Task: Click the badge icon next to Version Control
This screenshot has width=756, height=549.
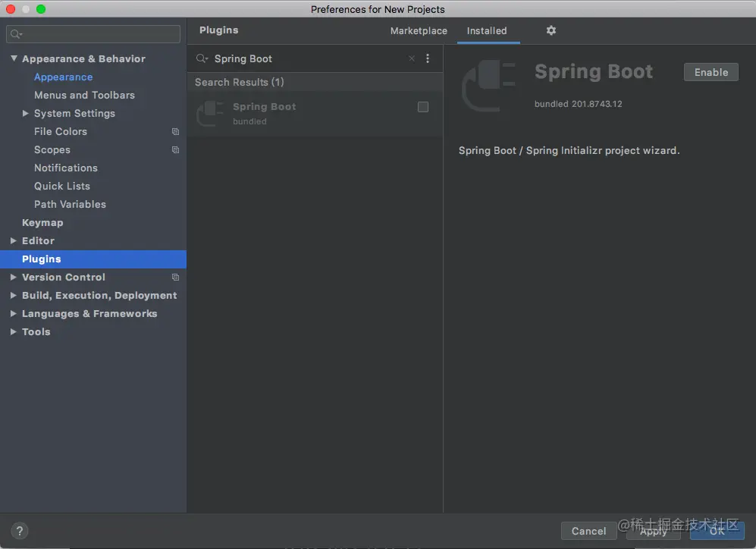Action: [175, 277]
